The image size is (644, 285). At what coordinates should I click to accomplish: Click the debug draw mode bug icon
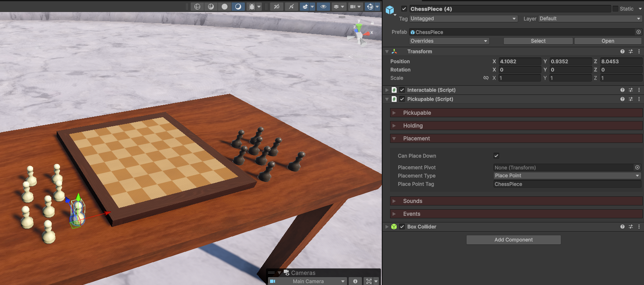tap(251, 7)
